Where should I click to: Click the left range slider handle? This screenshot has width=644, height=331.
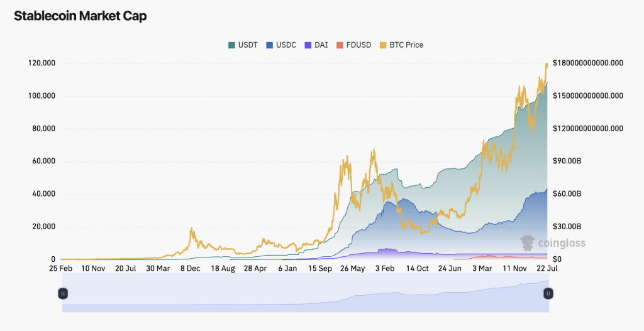pos(63,294)
